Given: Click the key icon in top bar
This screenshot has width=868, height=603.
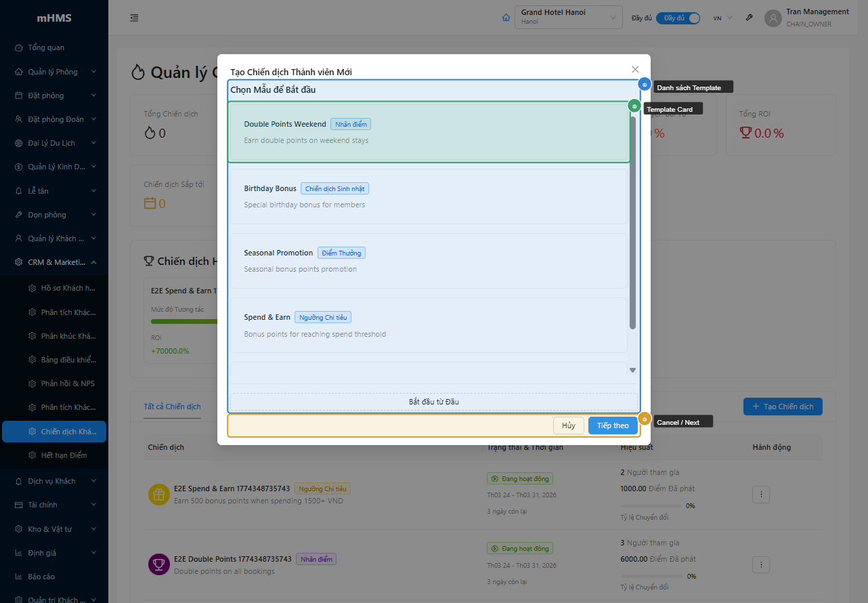Looking at the screenshot, I should point(750,18).
